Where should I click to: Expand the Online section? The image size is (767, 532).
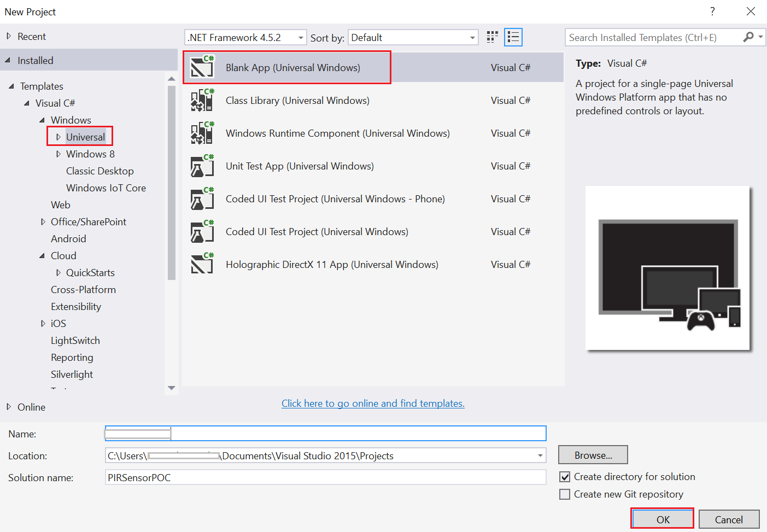(x=9, y=407)
